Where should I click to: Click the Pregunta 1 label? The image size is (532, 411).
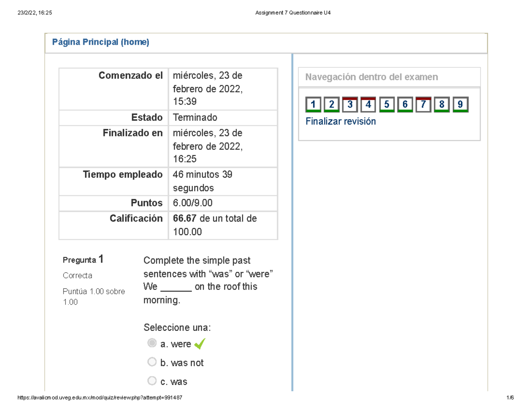pyautogui.click(x=83, y=260)
